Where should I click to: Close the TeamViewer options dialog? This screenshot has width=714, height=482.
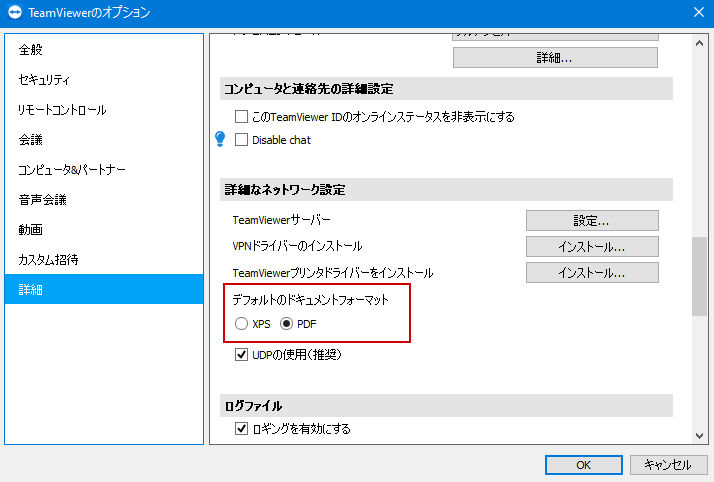(699, 12)
